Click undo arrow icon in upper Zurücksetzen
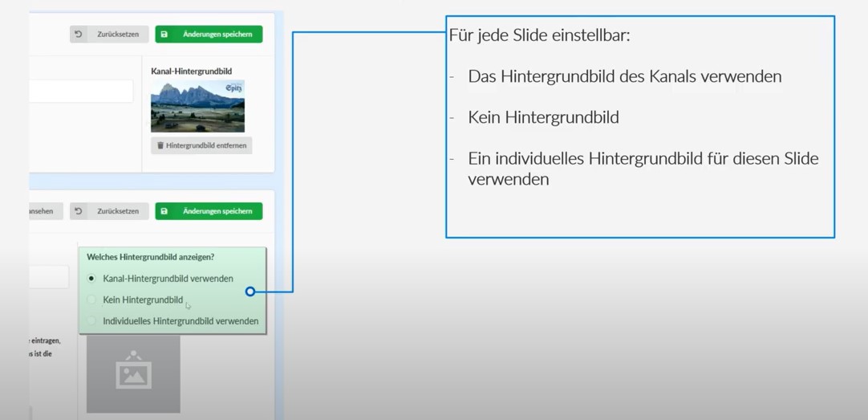Screen dimensions: 868x420 coord(79,35)
